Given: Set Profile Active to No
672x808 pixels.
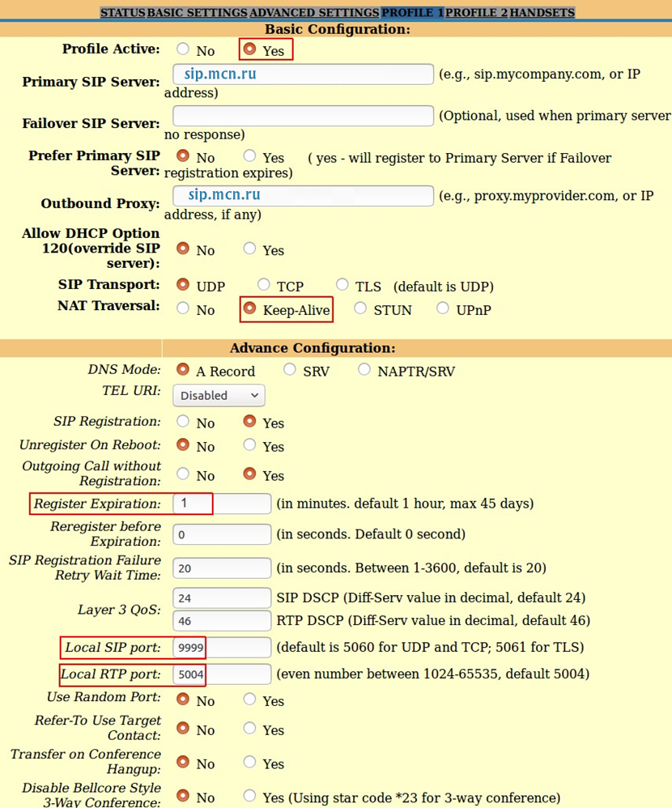Looking at the screenshot, I should click(x=183, y=49).
